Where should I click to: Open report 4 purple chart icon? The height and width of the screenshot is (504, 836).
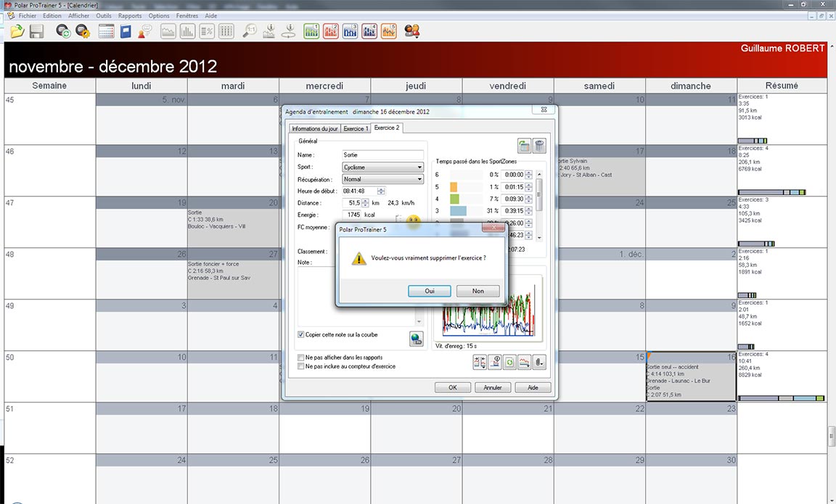click(x=369, y=31)
